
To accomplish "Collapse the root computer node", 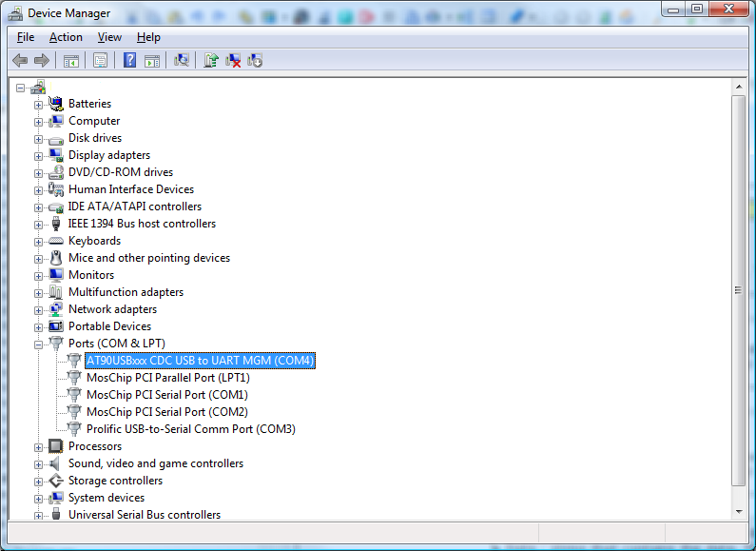I will click(x=20, y=88).
